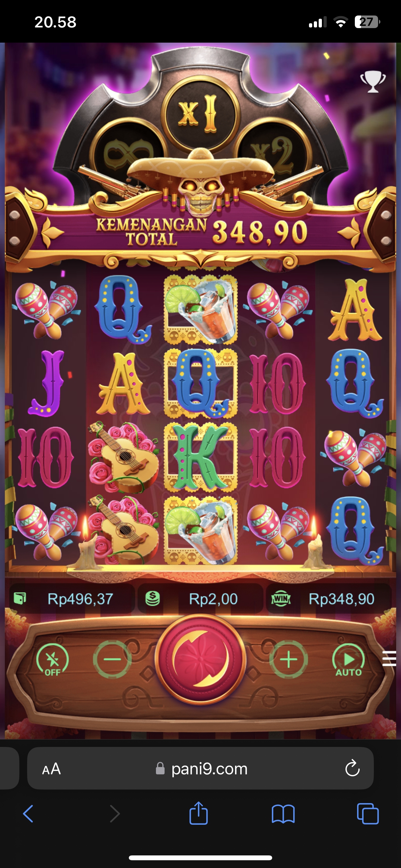Tap the WIN amount icon
Image resolution: width=401 pixels, height=868 pixels.
[x=281, y=599]
